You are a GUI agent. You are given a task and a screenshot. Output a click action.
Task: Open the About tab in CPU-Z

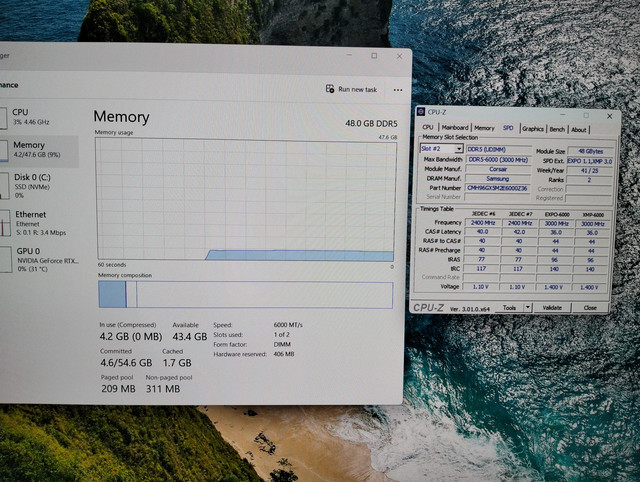(578, 129)
